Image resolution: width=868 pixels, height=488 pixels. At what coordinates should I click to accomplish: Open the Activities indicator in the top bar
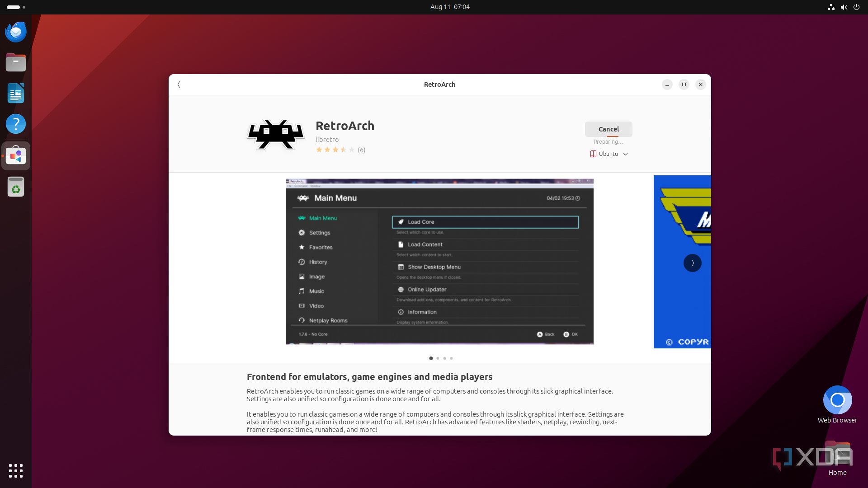[16, 7]
